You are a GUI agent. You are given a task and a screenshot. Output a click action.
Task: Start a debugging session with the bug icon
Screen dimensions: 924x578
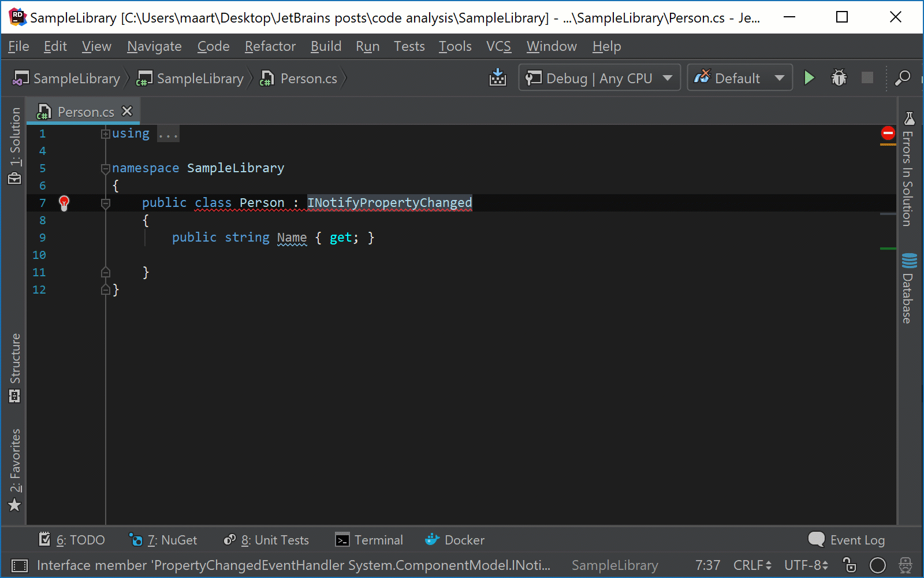point(839,77)
